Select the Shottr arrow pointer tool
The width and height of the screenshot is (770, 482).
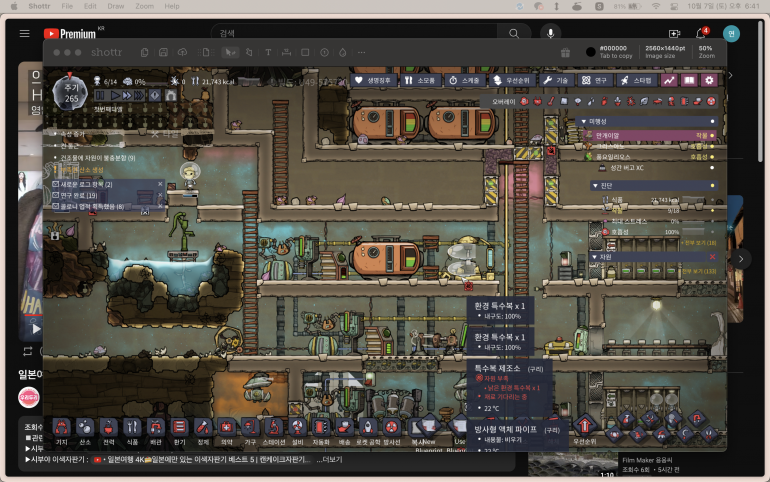(x=229, y=53)
